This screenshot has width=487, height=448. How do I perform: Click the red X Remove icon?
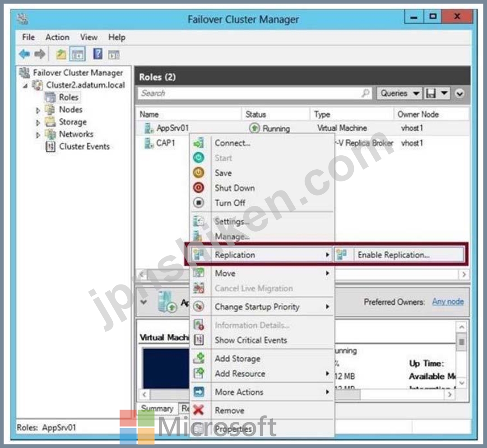click(199, 410)
